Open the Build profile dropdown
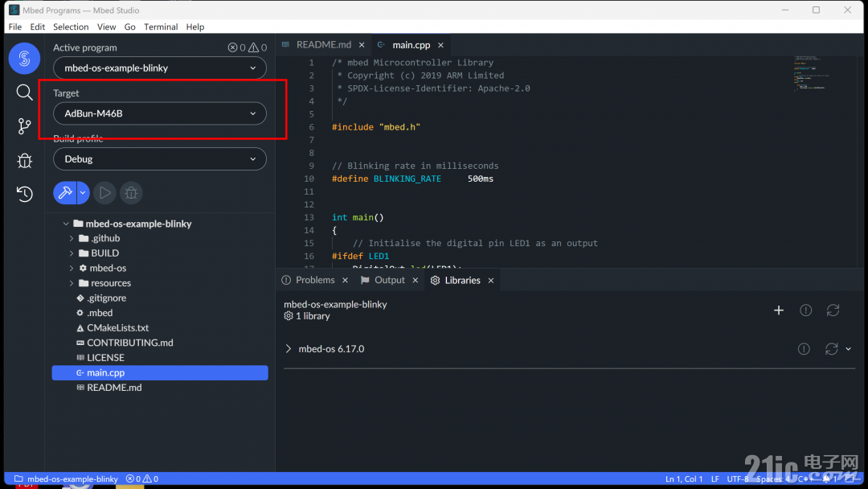This screenshot has width=868, height=489. 159,159
